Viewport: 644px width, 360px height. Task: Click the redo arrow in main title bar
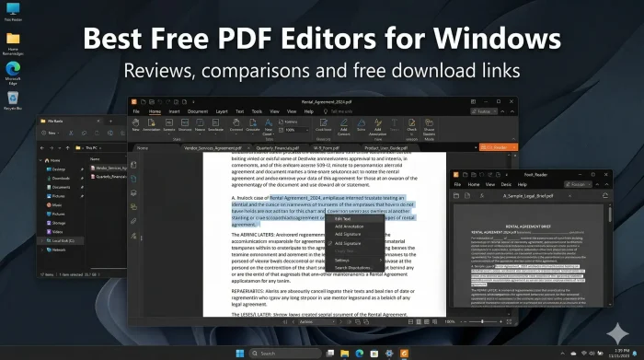[x=168, y=102]
